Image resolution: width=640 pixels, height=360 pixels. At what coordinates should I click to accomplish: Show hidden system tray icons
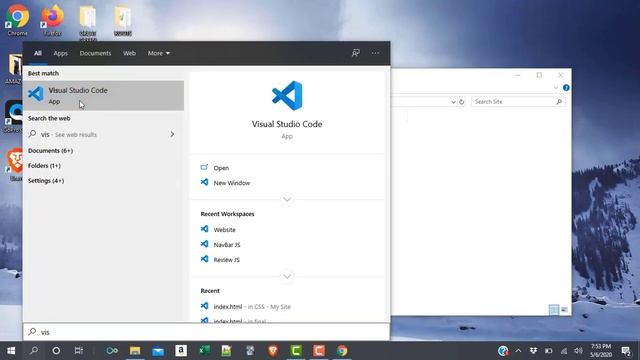(518, 351)
